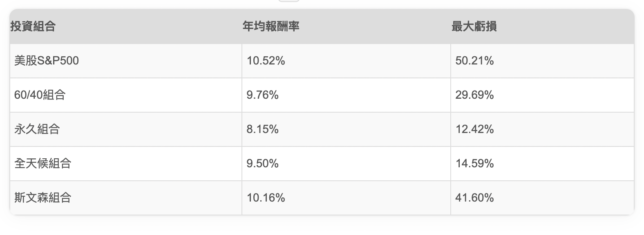This screenshot has width=644, height=235.
Task: Click the 29.69% max drawdown cell
Action: coord(474,95)
